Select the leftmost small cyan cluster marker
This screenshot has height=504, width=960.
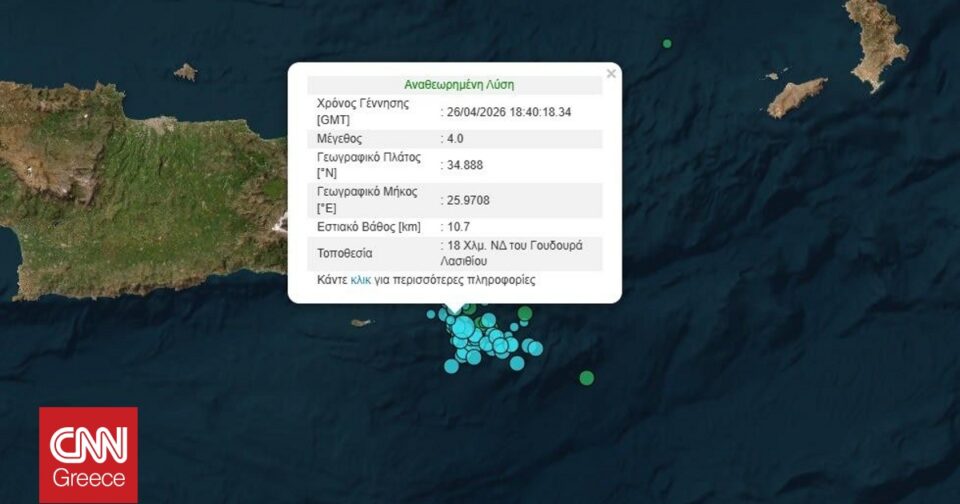[x=431, y=314]
